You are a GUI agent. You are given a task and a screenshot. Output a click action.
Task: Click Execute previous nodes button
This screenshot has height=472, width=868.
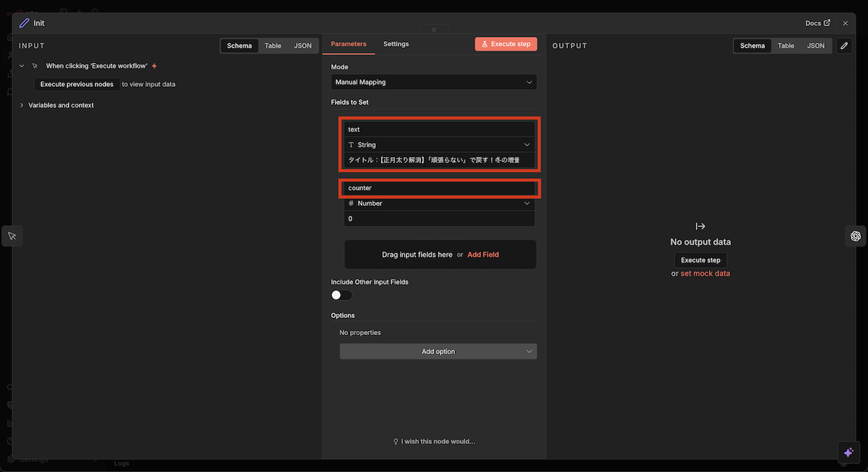77,84
